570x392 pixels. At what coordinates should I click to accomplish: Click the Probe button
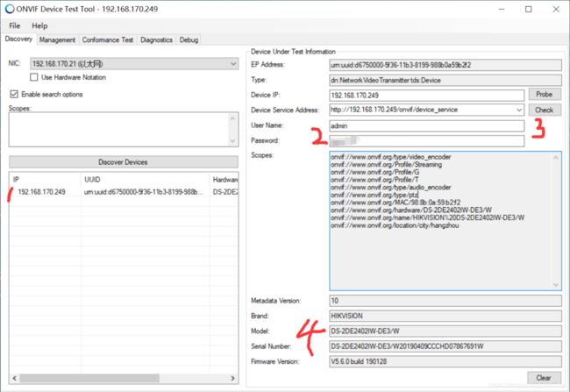[x=545, y=94]
